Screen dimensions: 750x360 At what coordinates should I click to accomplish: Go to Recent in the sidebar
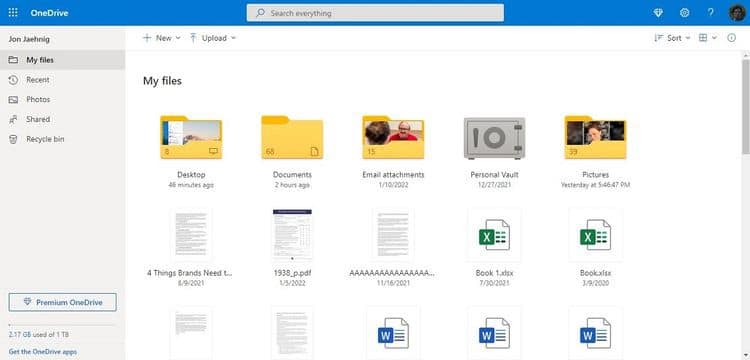click(x=62, y=80)
